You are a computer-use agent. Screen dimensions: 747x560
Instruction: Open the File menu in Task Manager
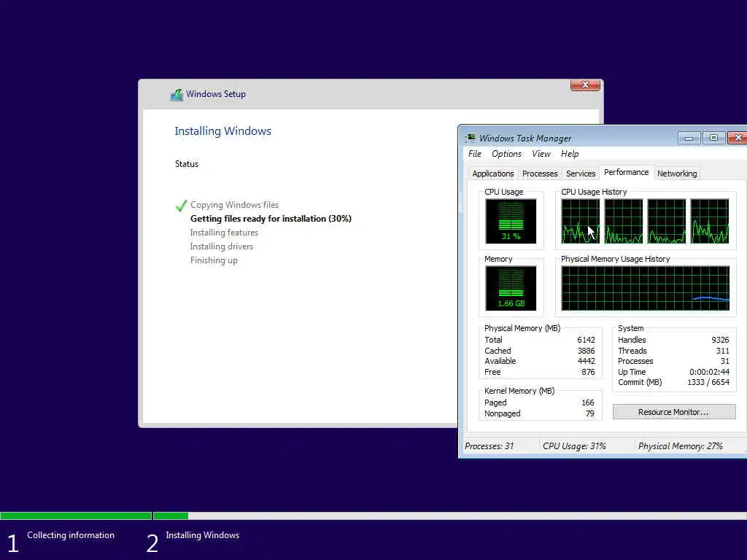(474, 154)
